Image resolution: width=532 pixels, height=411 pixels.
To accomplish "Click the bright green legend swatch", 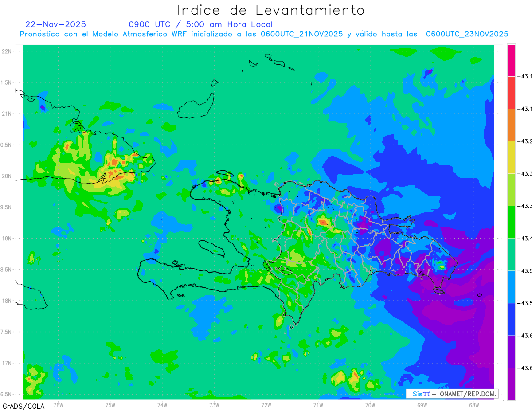I will [511, 222].
